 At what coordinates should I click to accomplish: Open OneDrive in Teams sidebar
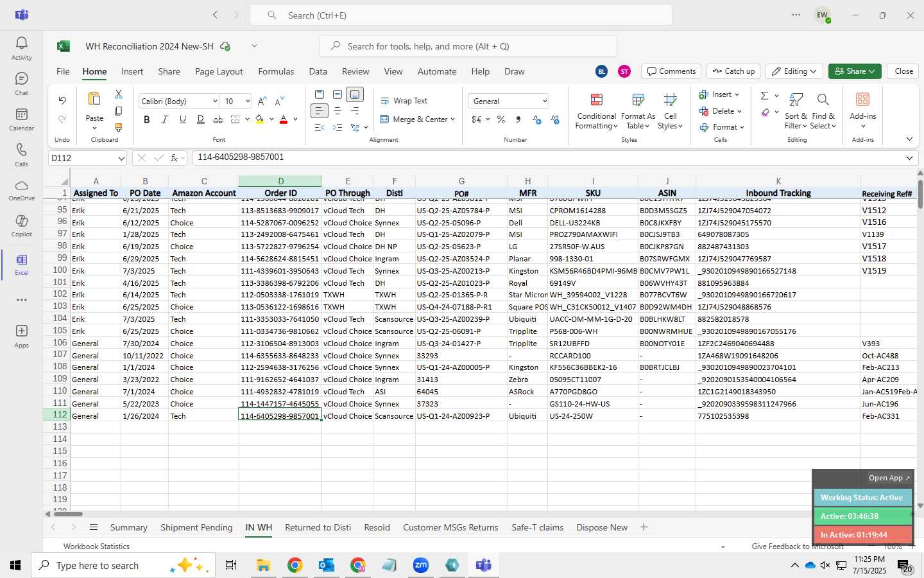pyautogui.click(x=21, y=190)
